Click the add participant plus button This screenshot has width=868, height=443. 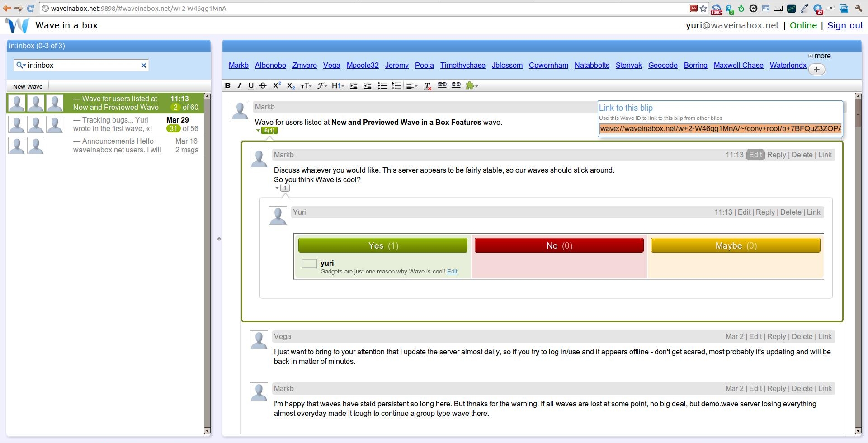(816, 70)
